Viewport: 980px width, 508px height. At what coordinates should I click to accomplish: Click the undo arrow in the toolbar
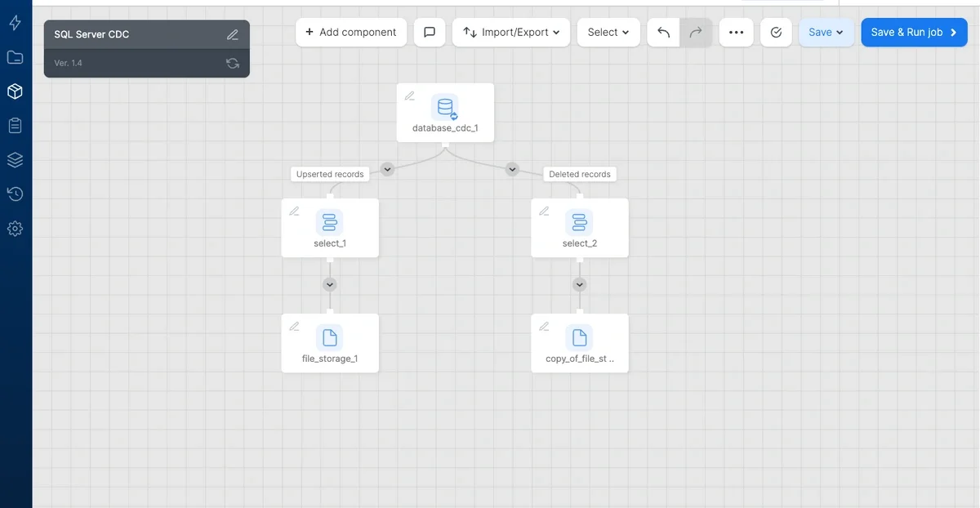663,32
